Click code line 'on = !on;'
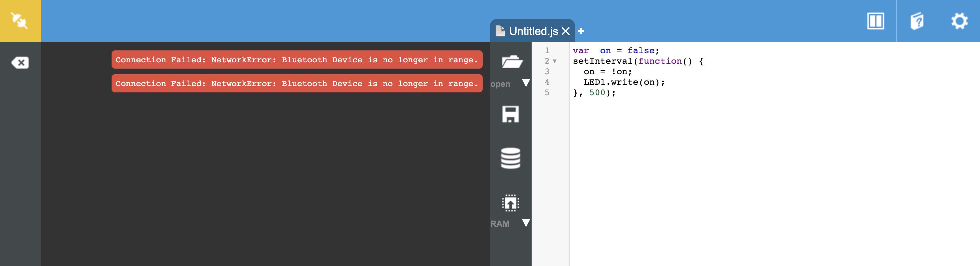 [608, 71]
